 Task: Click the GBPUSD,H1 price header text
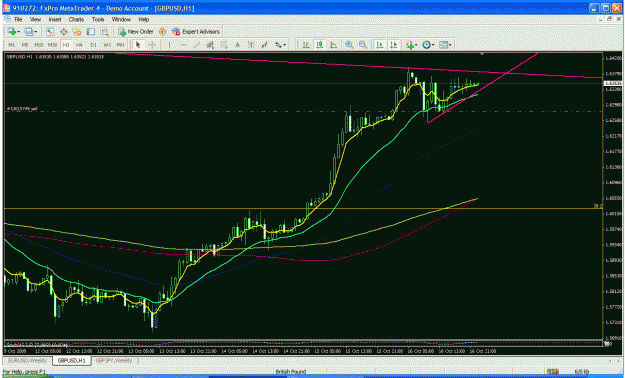pos(55,57)
